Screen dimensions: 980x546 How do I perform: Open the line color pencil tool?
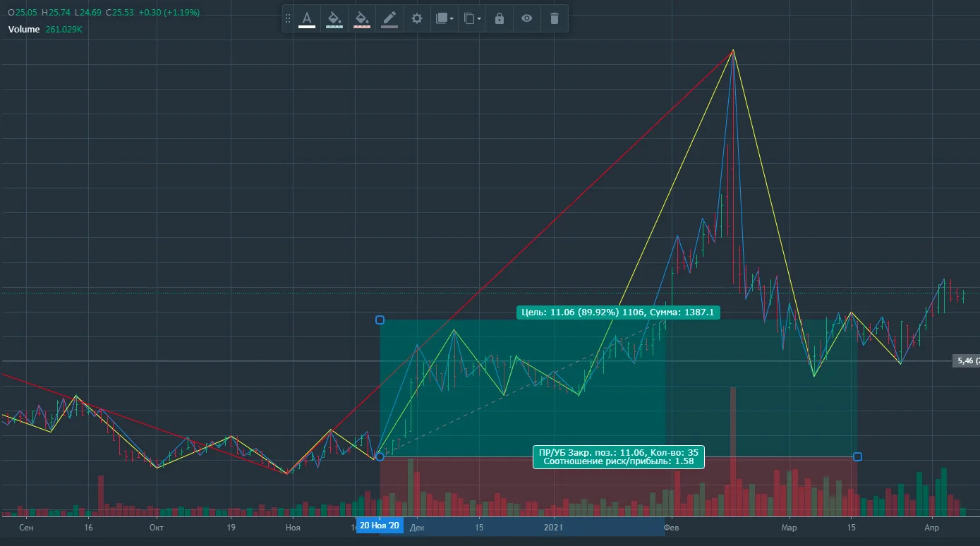point(389,18)
